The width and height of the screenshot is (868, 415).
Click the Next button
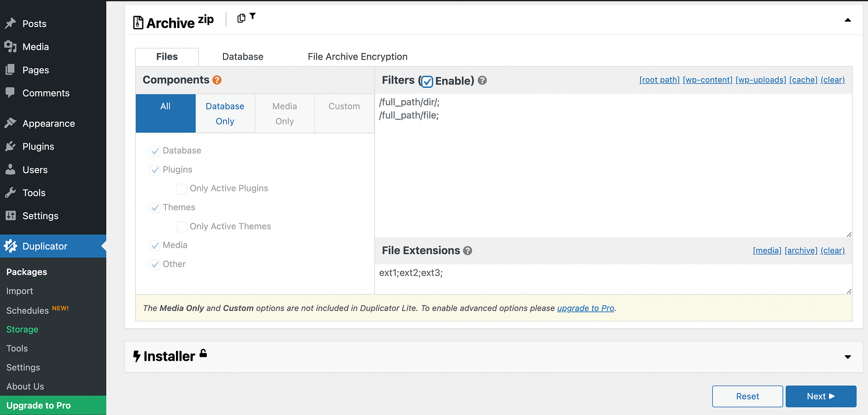pyautogui.click(x=821, y=396)
